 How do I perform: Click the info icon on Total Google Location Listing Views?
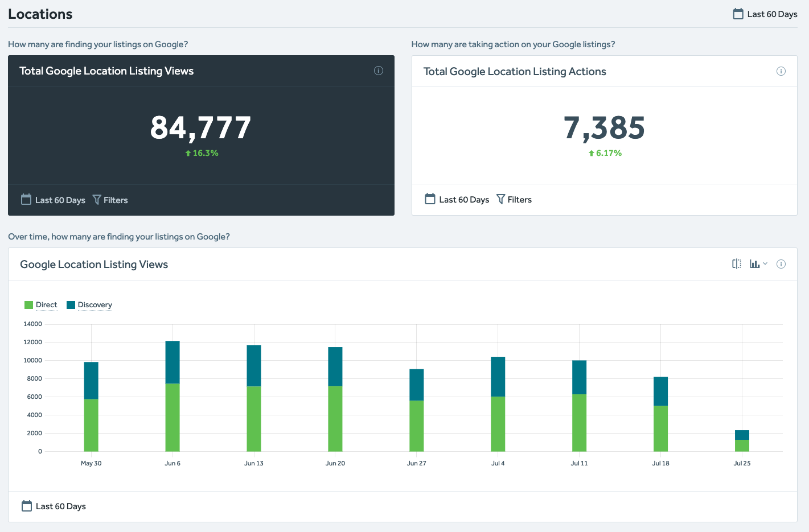pos(378,71)
